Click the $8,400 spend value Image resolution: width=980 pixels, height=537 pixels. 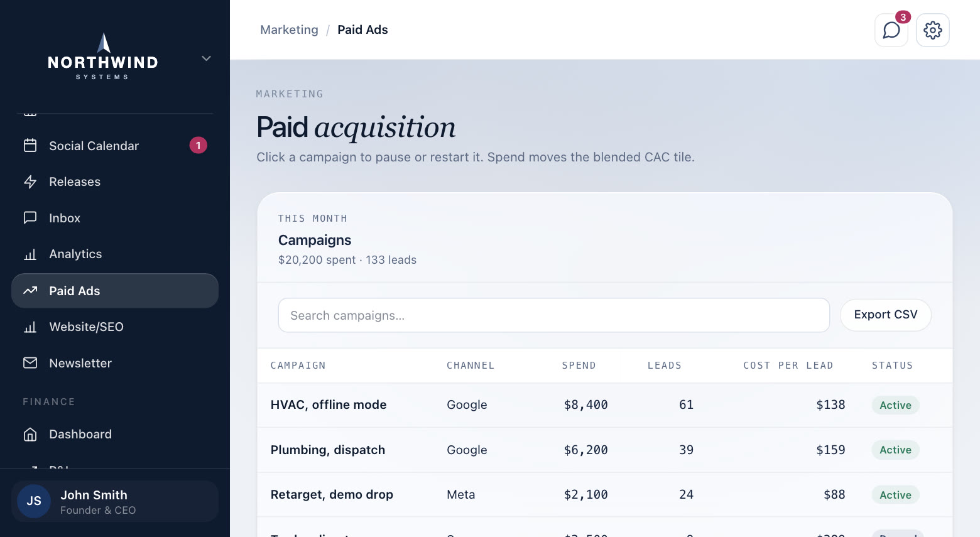[x=586, y=405]
